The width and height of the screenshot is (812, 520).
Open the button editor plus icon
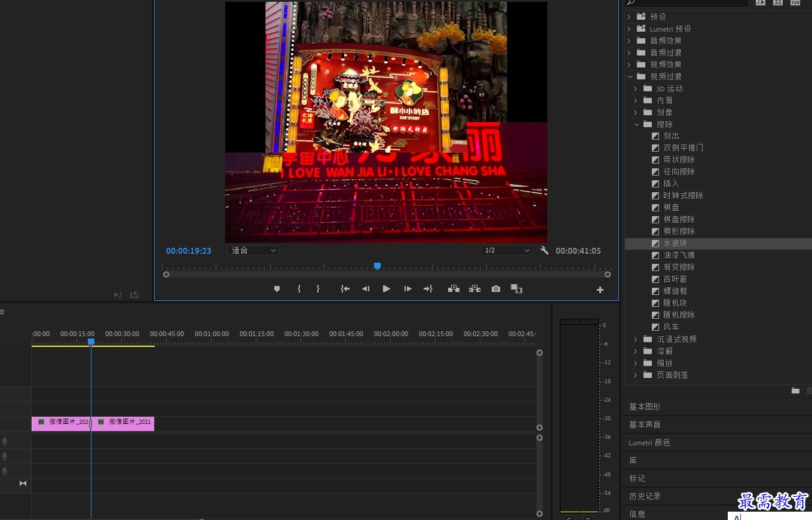(600, 290)
